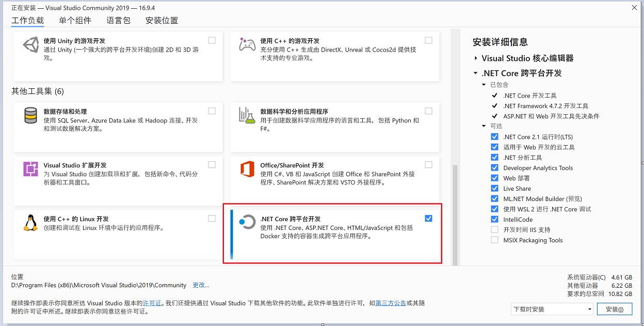Check Office/SharePoint development workload

click(428, 165)
